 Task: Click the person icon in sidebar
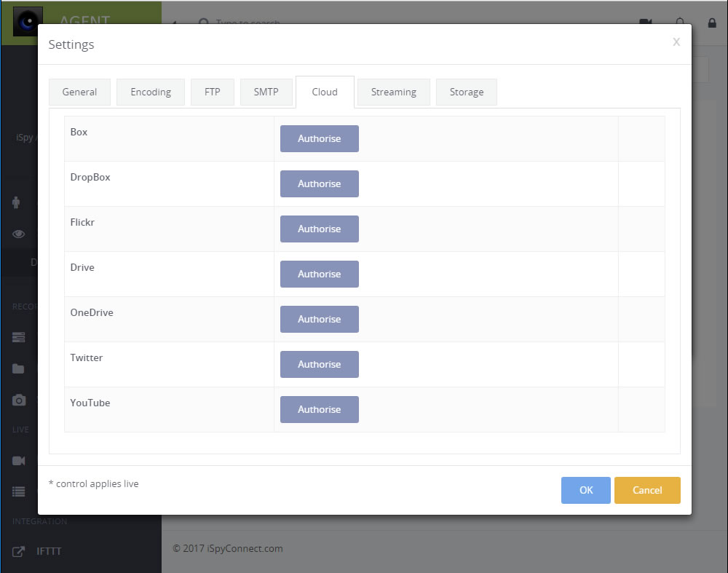click(x=16, y=202)
